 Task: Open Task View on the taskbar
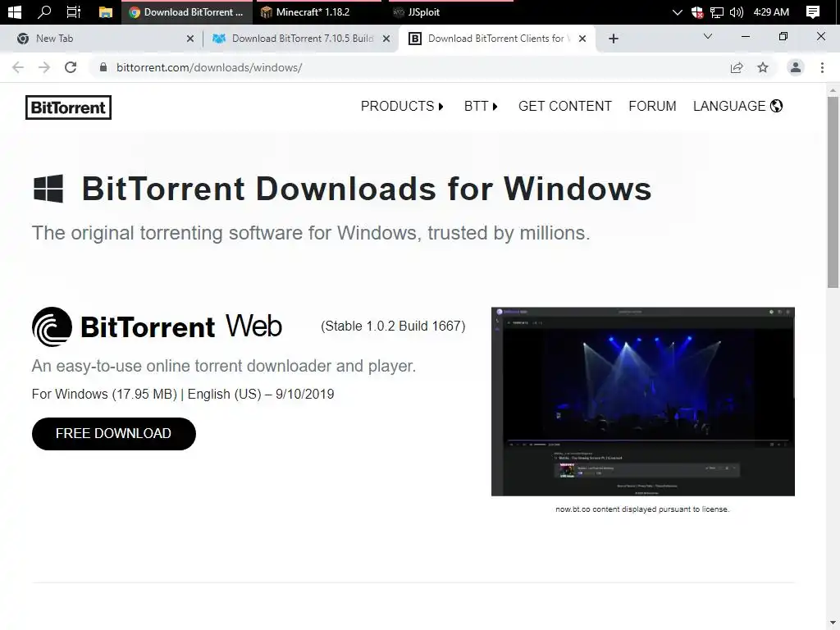pos(73,11)
